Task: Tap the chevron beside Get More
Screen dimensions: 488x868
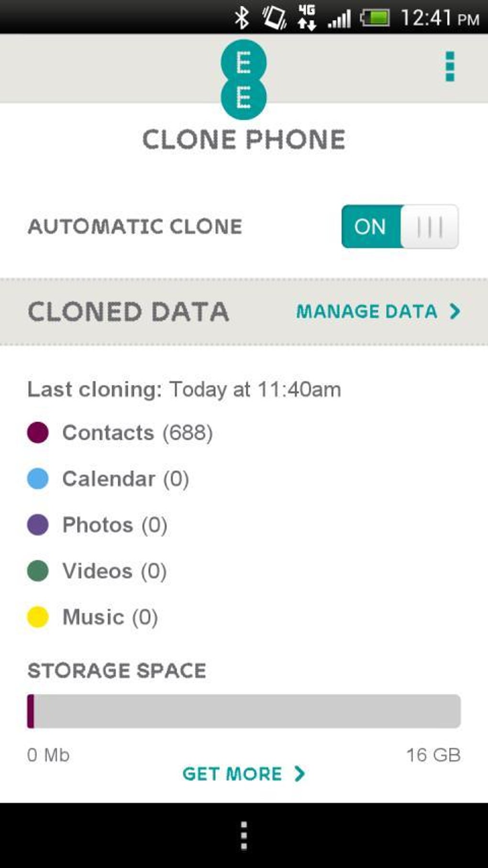Action: click(299, 774)
